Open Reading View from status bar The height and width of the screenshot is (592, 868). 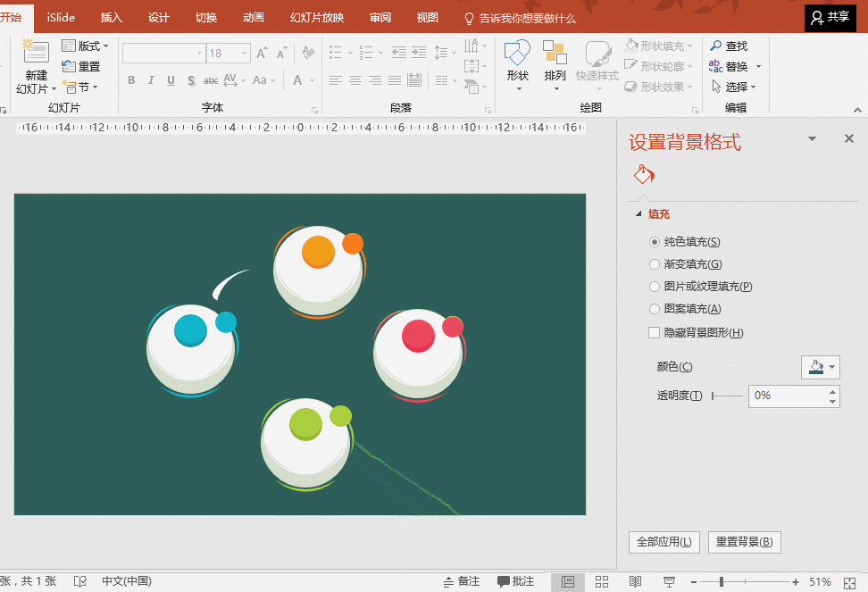[x=635, y=582]
